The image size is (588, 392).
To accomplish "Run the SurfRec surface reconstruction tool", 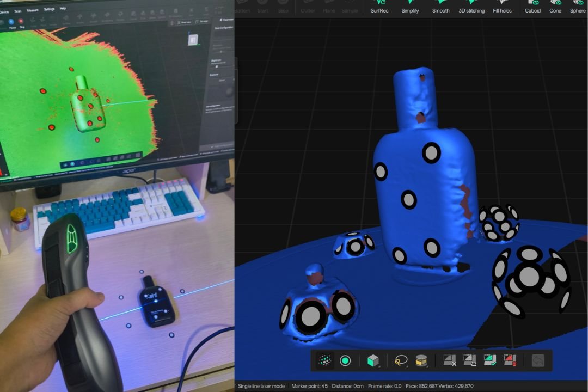I will 379,7.
